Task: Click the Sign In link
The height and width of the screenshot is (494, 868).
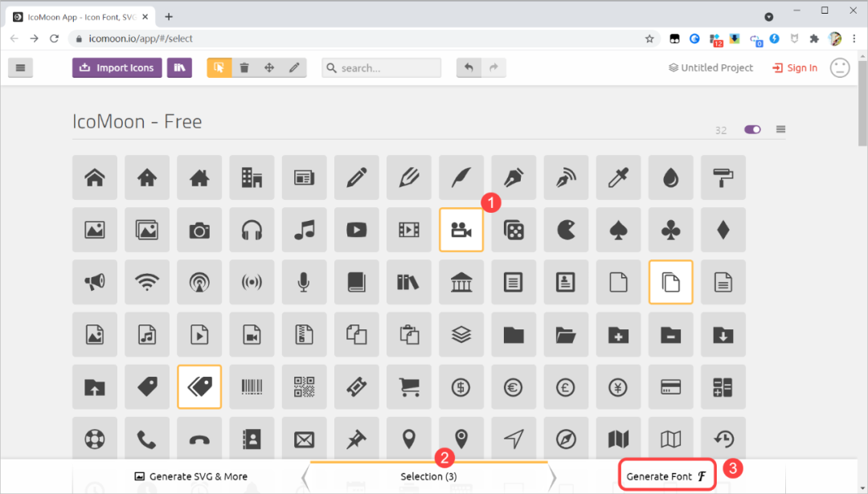Action: [795, 67]
